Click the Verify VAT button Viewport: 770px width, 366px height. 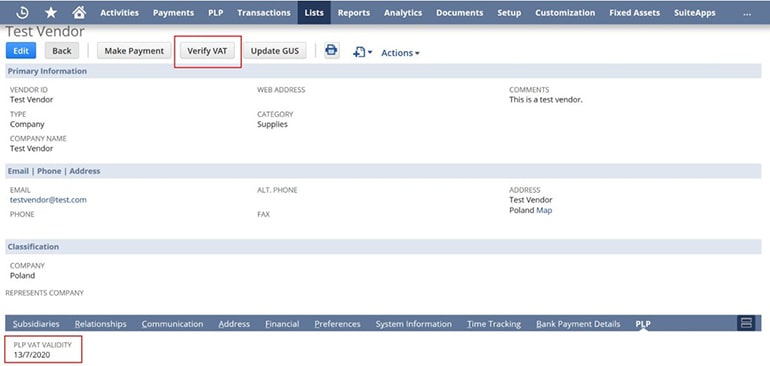[x=207, y=51]
